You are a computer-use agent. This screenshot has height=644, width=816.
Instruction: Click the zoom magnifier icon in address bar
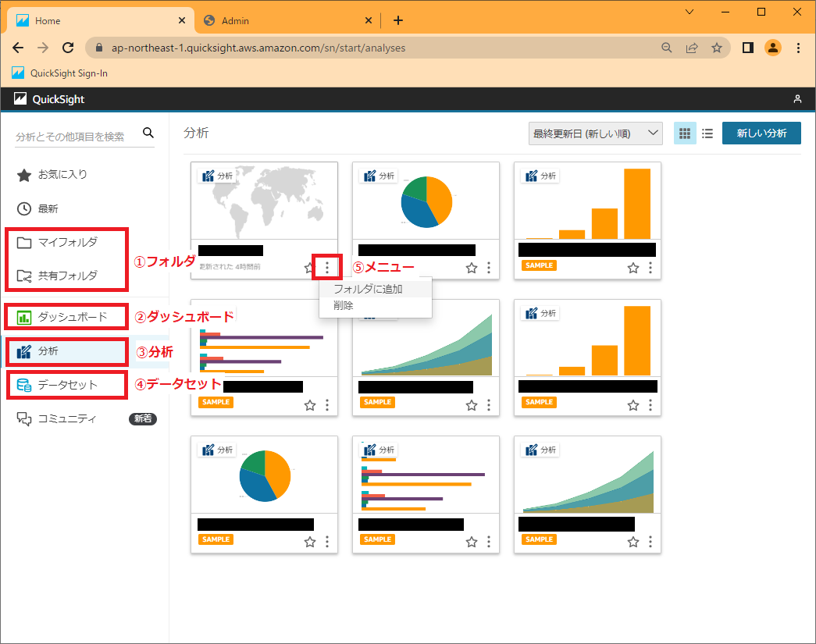tap(667, 48)
